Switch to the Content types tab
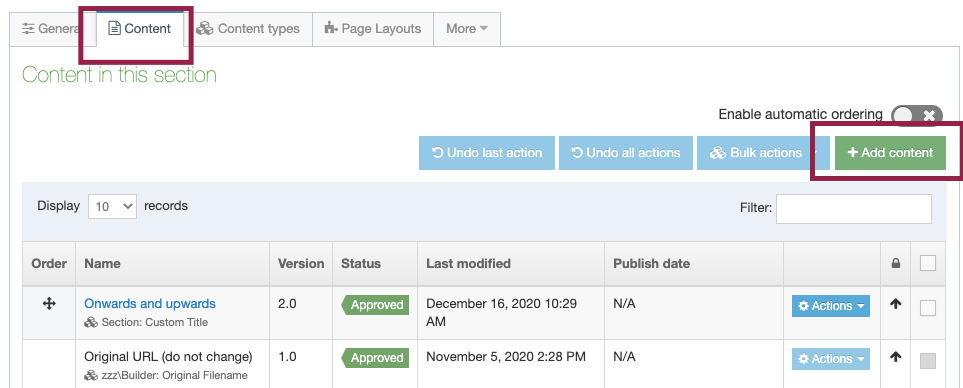 click(248, 29)
